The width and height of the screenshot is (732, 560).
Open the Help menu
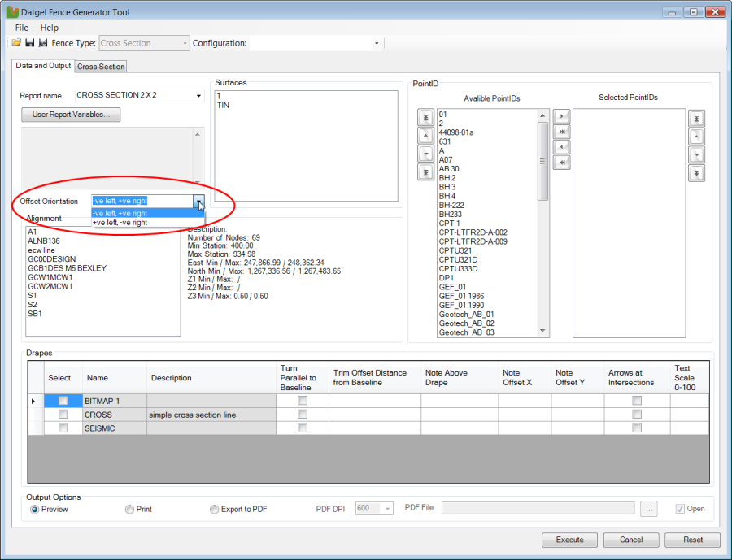[50, 28]
